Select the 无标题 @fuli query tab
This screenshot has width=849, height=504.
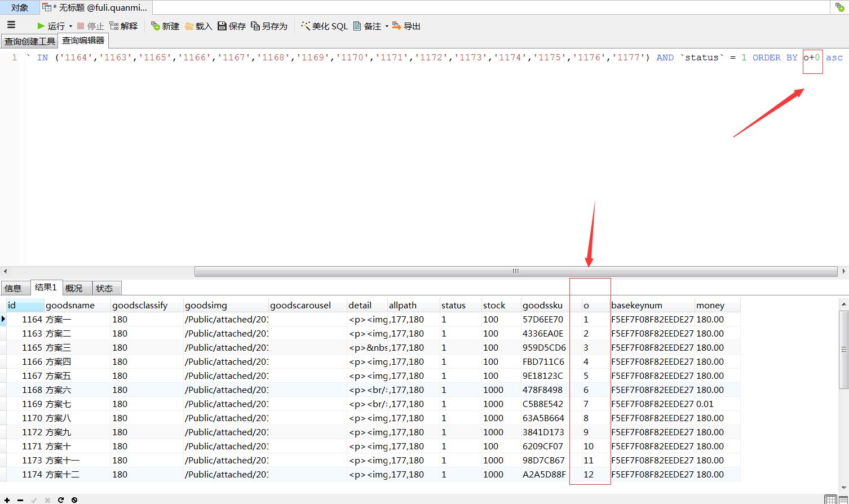click(x=95, y=7)
